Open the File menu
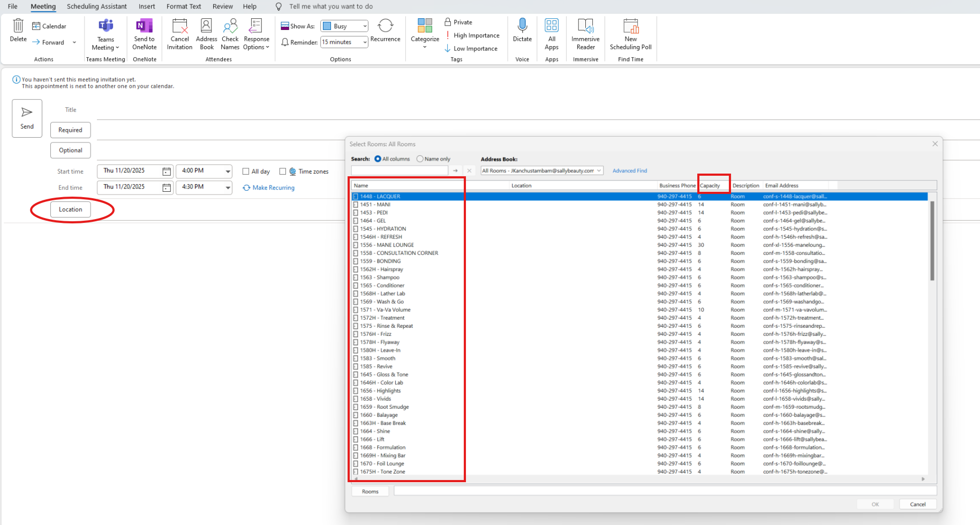Viewport: 980px width, 525px height. [x=13, y=6]
